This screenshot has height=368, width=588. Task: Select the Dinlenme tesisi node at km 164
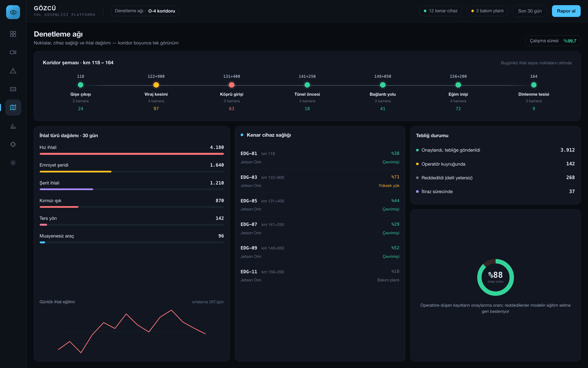click(534, 85)
